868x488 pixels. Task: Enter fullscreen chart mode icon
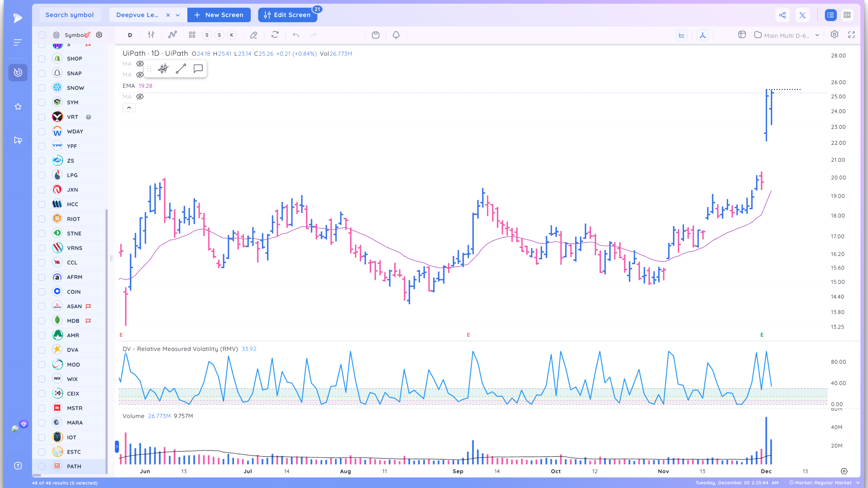pyautogui.click(x=851, y=35)
